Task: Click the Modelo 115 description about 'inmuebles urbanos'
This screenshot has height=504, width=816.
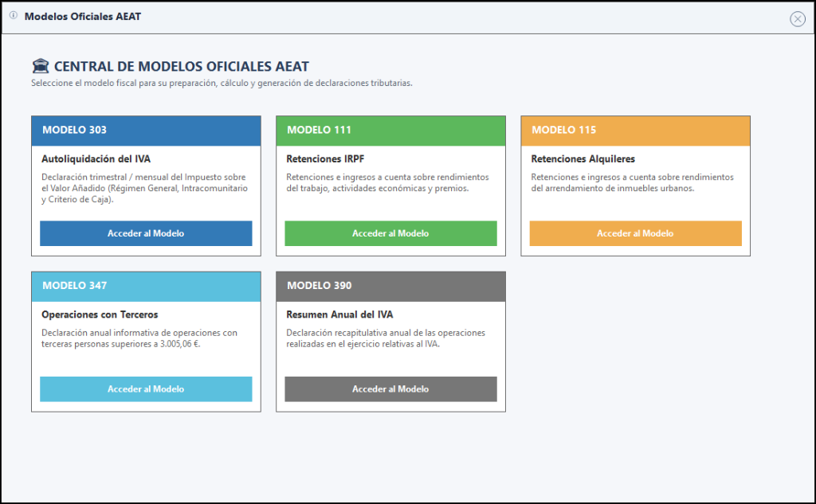Action: click(632, 182)
